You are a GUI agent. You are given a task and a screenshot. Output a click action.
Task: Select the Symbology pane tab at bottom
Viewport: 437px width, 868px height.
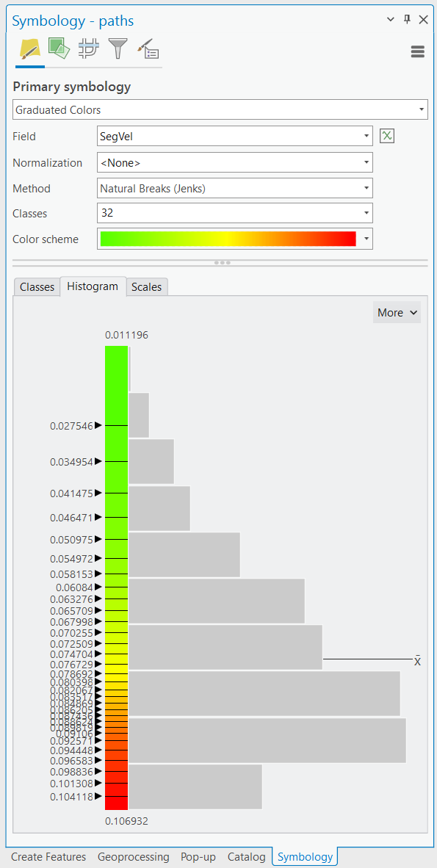(306, 857)
